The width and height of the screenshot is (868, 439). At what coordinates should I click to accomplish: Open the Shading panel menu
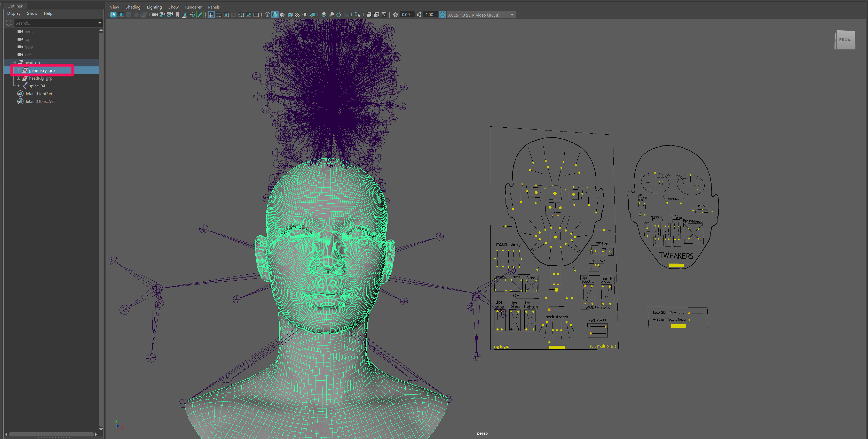[133, 7]
